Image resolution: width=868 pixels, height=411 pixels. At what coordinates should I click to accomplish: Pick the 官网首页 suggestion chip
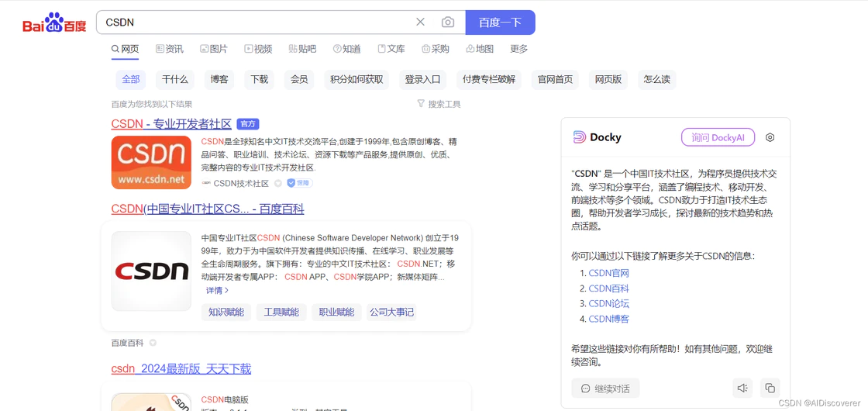(555, 79)
